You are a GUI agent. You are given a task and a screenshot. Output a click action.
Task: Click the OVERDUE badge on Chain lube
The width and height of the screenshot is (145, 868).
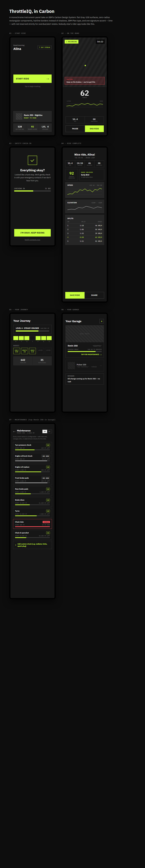pos(46,522)
